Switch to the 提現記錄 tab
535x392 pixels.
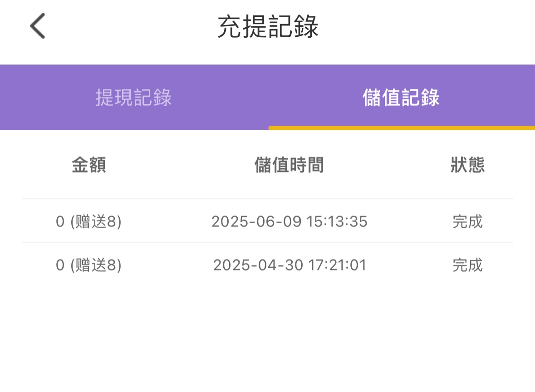[x=133, y=98]
